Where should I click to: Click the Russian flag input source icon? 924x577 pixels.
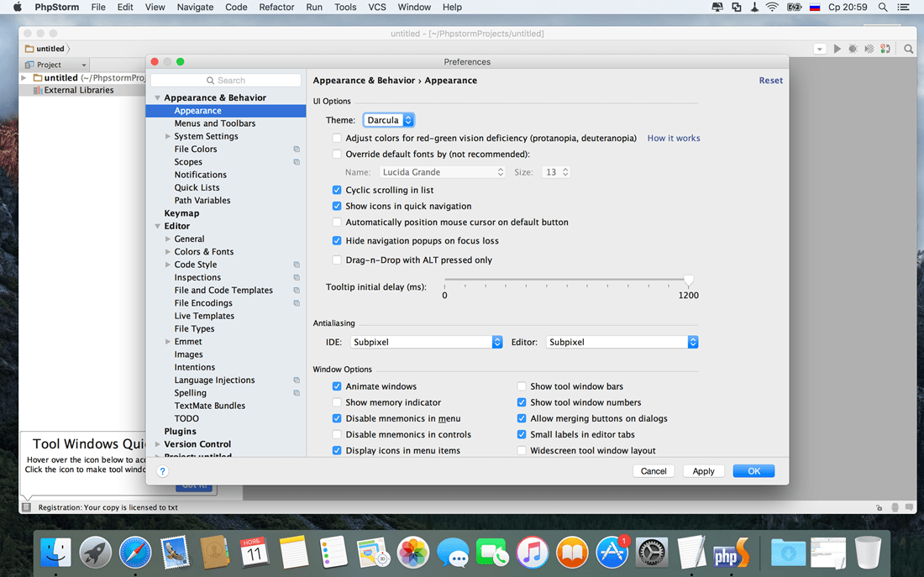[815, 7]
